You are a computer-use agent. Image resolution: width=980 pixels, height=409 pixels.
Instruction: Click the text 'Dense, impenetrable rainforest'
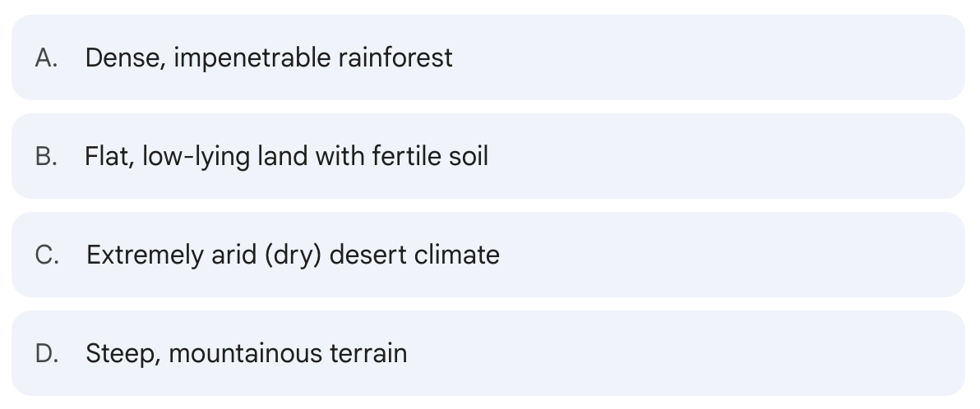pos(269,58)
